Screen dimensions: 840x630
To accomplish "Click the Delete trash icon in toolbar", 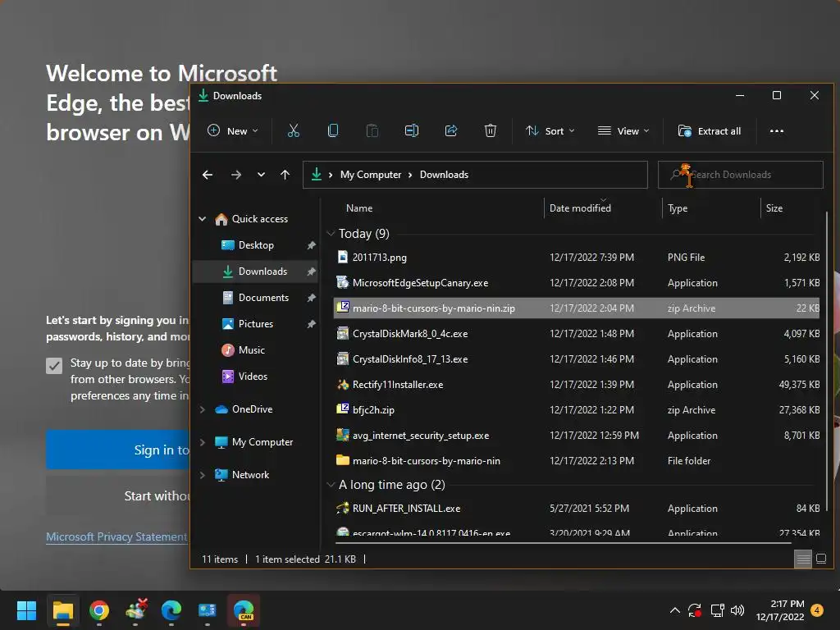I will click(491, 130).
